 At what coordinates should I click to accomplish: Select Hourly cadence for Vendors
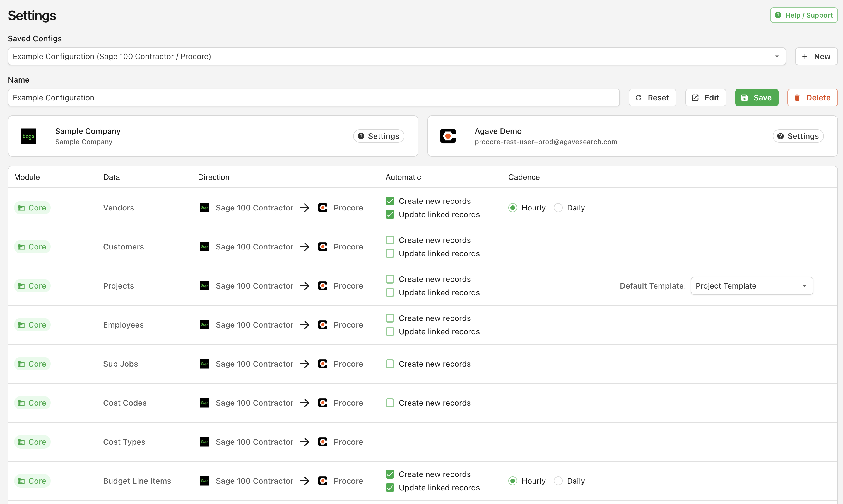(512, 207)
